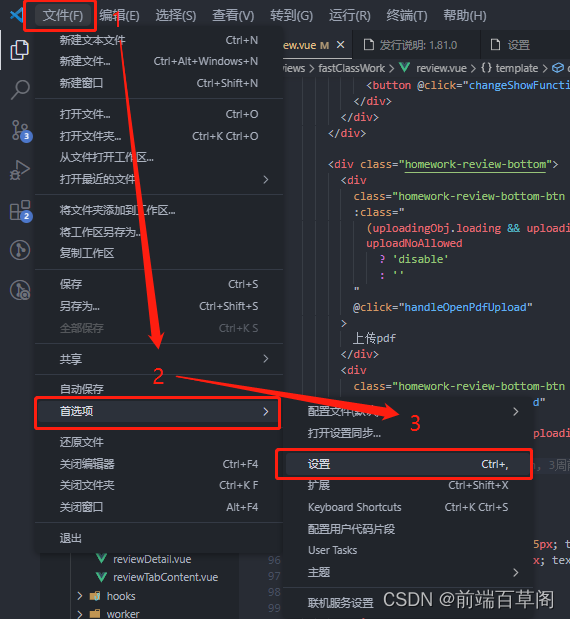This screenshot has height=619, width=570.
Task: Choose 打开文件... menu entry
Action: (x=159, y=114)
